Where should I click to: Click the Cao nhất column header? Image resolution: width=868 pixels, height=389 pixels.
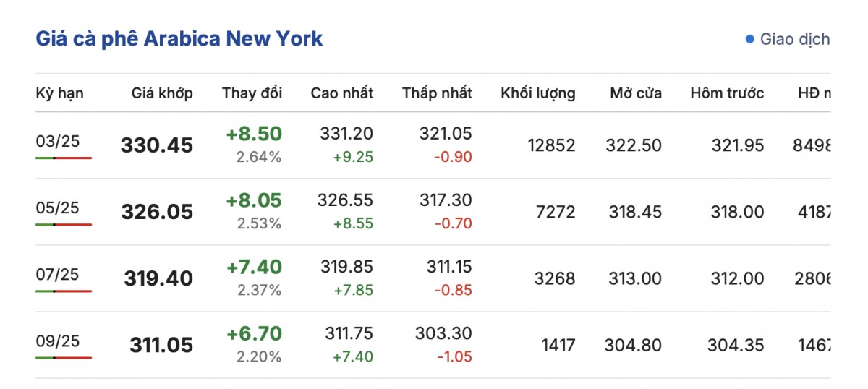pyautogui.click(x=342, y=93)
